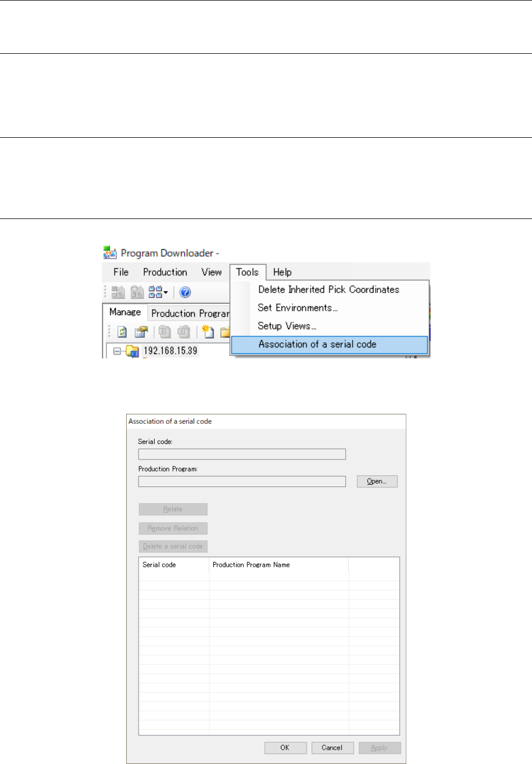The image size is (532, 764).
Task: Open the File menu
Action: (x=121, y=272)
